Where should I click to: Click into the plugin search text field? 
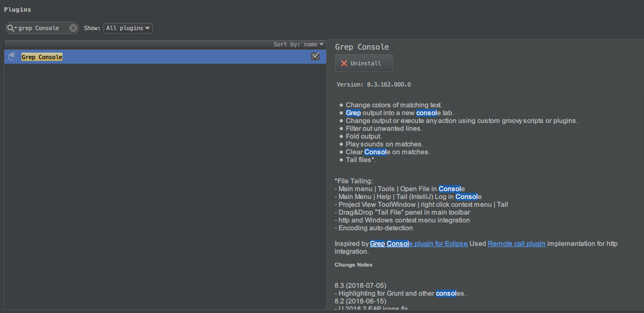tap(43, 28)
